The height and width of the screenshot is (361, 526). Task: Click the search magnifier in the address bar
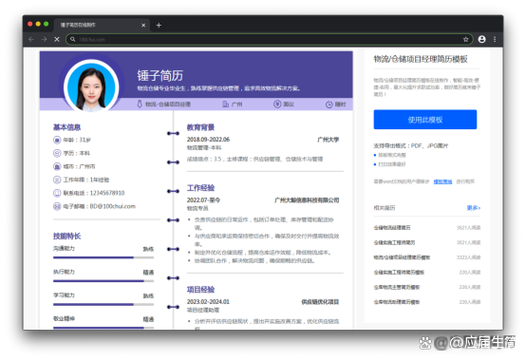click(x=72, y=39)
